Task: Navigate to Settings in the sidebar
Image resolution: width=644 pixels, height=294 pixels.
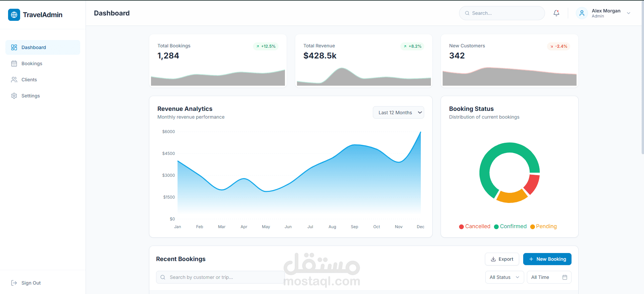Action: click(43, 96)
